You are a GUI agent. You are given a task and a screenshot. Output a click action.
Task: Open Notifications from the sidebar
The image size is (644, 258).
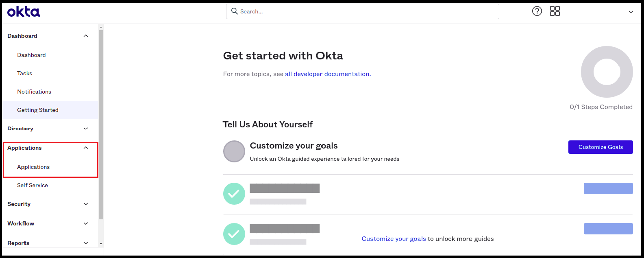click(34, 92)
